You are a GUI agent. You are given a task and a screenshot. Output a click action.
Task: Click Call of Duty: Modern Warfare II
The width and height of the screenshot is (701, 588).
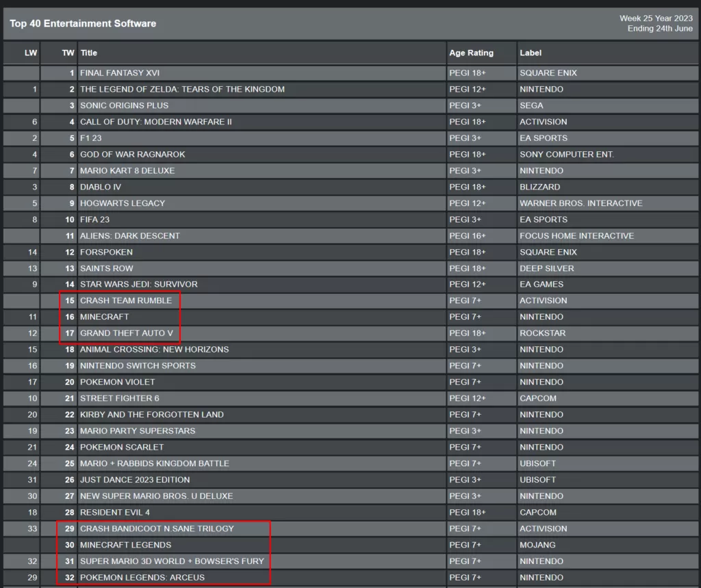tap(156, 122)
